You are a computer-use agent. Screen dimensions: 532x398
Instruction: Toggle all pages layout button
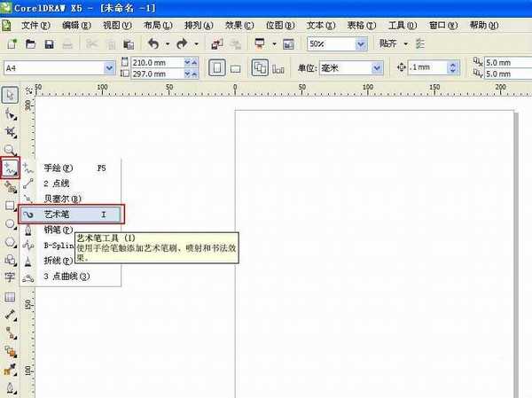260,68
